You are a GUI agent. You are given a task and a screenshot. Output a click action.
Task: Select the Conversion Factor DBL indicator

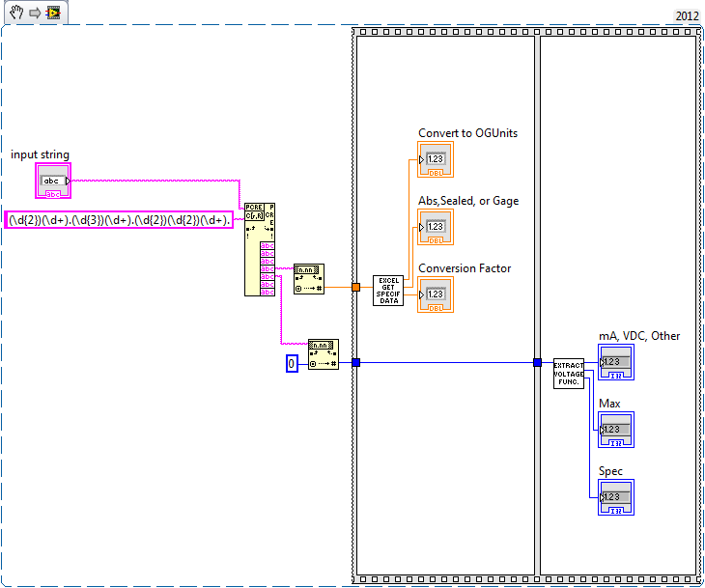435,294
